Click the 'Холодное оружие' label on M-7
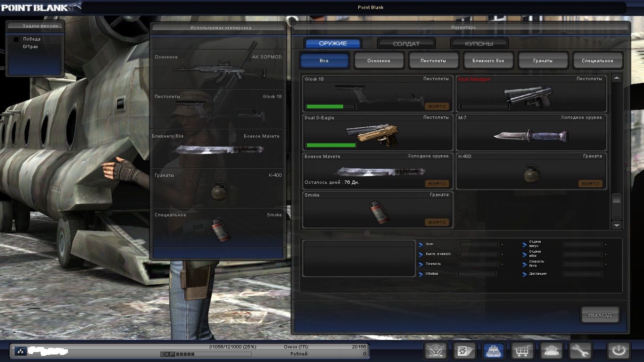Image resolution: width=644 pixels, height=362 pixels. coord(581,118)
